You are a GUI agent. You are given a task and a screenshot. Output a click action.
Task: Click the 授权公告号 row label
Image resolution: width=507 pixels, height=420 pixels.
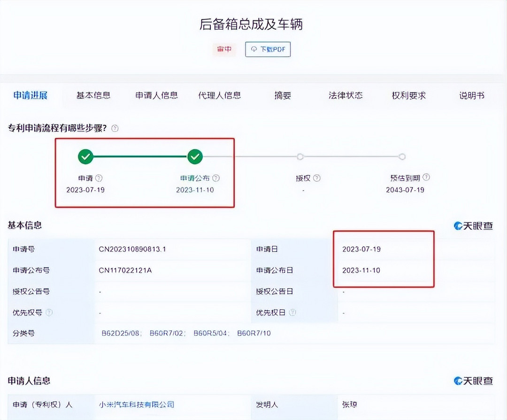coord(31,291)
